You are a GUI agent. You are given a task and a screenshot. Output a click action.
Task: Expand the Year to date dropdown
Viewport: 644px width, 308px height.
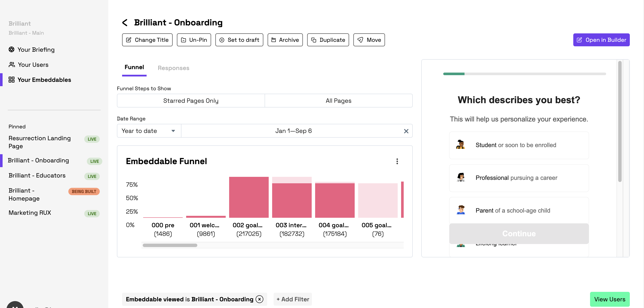(x=149, y=131)
